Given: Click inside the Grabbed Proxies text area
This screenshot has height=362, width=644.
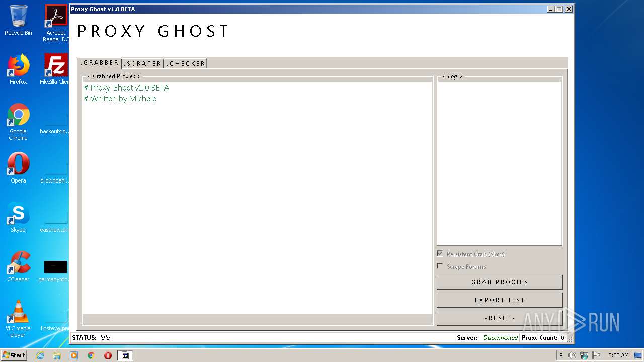Looking at the screenshot, I should click(x=257, y=198).
